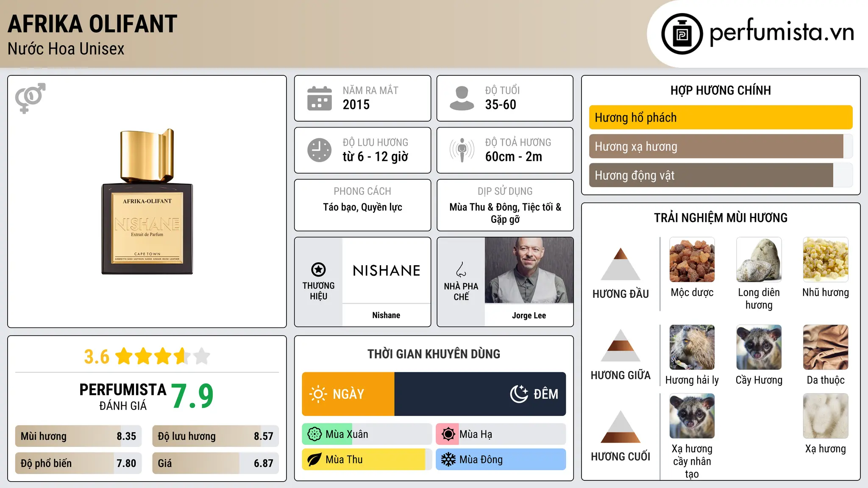The image size is (868, 488).
Task: Select the Cầy Hương note image
Action: (x=759, y=347)
